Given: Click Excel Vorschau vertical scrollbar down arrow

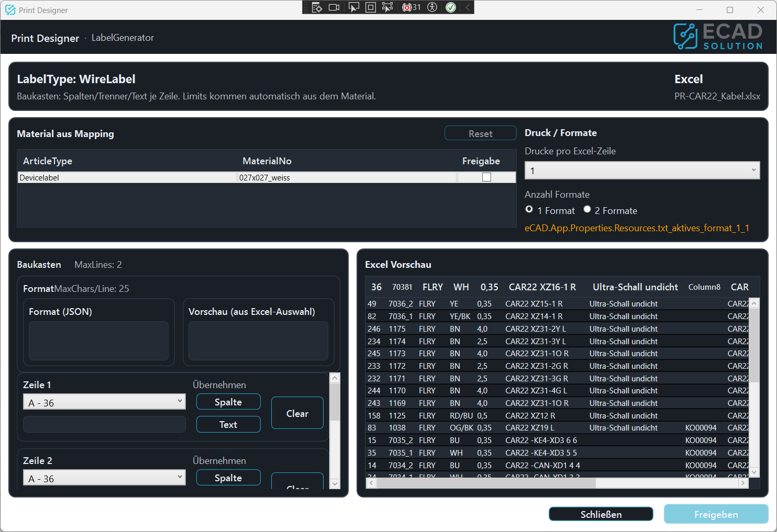Looking at the screenshot, I should pos(754,472).
